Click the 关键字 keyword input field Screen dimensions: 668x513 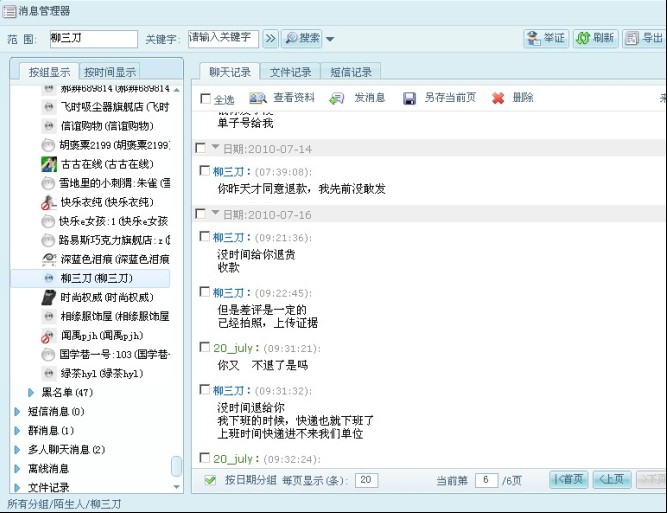pyautogui.click(x=222, y=39)
